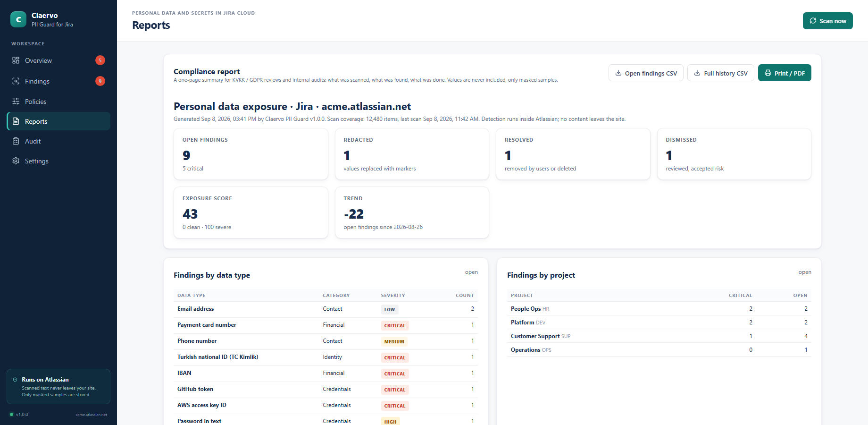
Task: Click the Reports document icon in sidebar
Action: pos(16,121)
